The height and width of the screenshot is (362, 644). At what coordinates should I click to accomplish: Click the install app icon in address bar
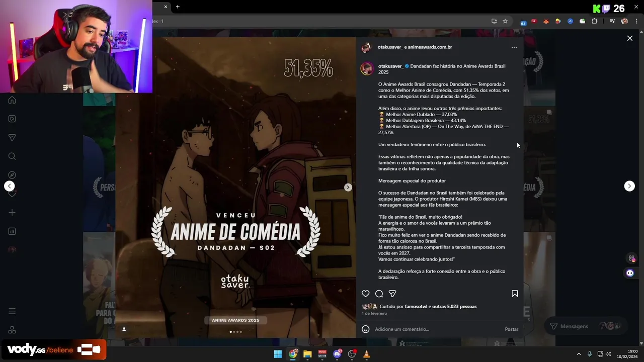point(494,21)
